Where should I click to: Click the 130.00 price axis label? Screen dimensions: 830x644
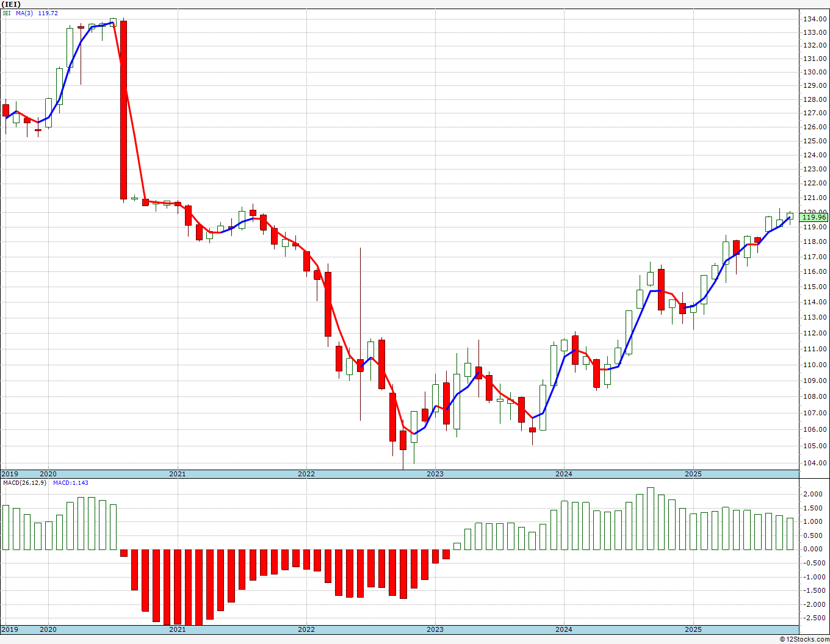(815, 72)
